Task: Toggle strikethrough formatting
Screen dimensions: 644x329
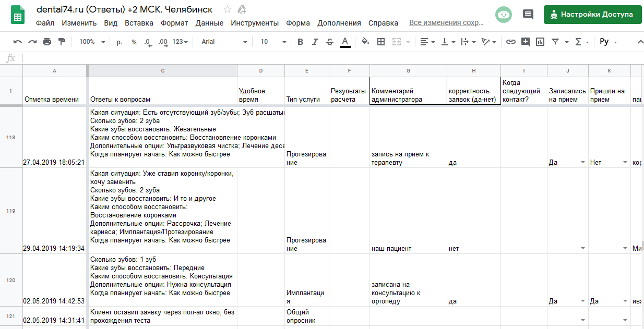Action: [x=329, y=42]
